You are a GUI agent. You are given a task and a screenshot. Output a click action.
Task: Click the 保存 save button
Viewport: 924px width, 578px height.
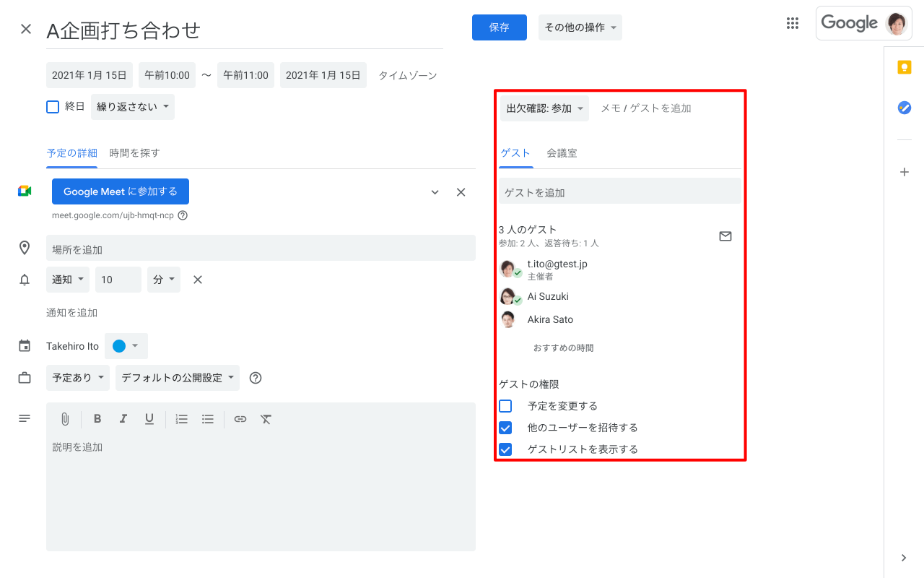pos(500,27)
